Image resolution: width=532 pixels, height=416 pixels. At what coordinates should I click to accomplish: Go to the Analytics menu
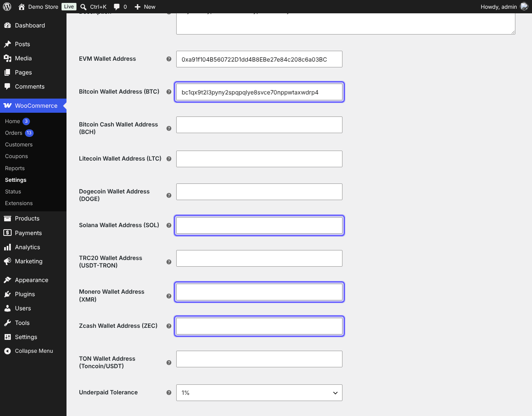pyautogui.click(x=33, y=247)
